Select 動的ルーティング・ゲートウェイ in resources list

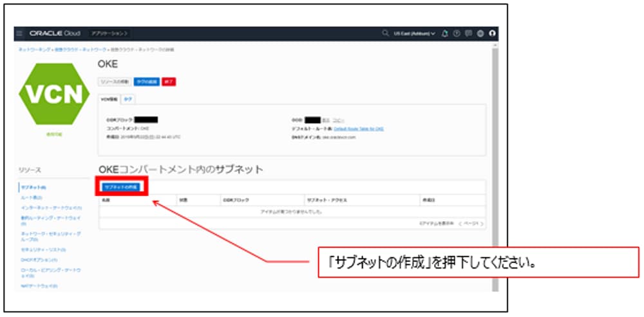point(50,221)
